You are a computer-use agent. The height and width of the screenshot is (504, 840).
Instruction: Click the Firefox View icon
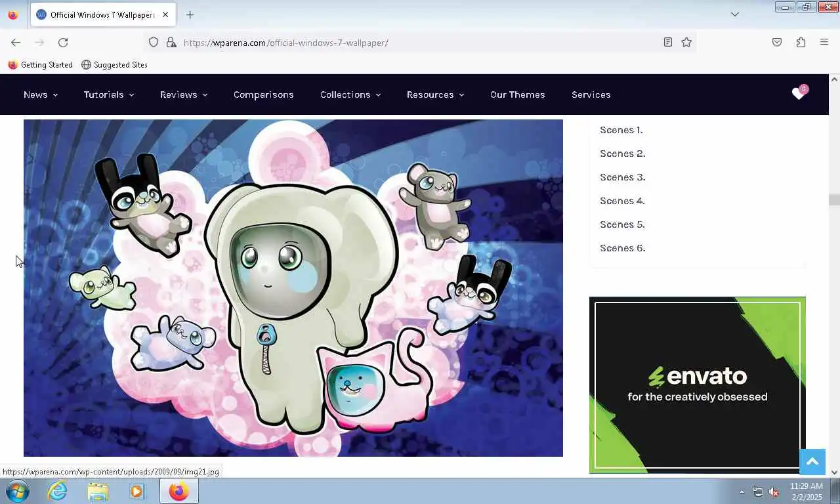[13, 14]
